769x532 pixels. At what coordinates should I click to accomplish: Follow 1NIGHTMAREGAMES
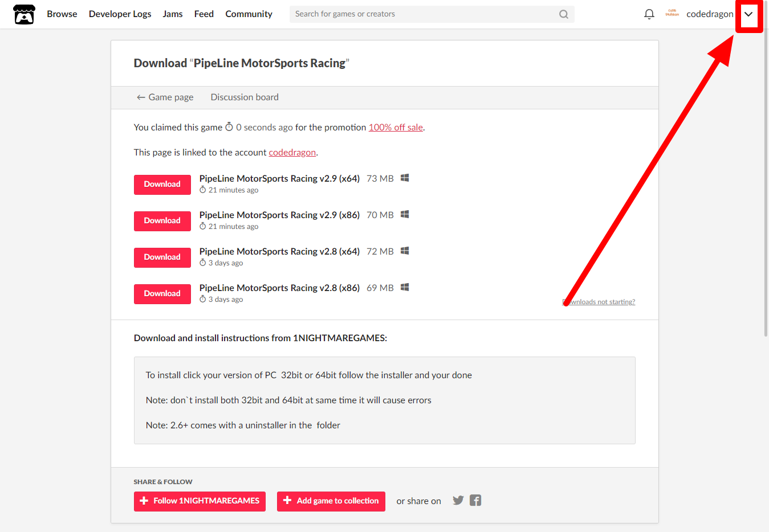tap(200, 501)
